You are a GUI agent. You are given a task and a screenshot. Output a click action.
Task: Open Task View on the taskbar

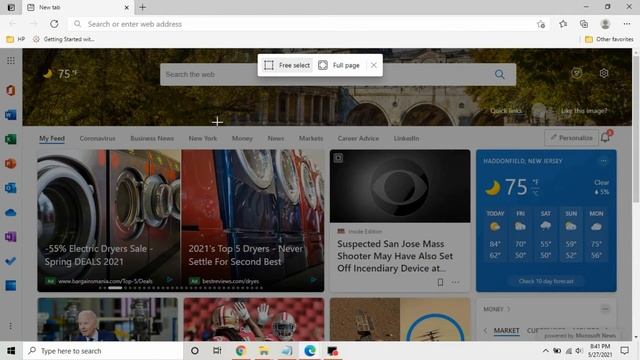pos(217,351)
